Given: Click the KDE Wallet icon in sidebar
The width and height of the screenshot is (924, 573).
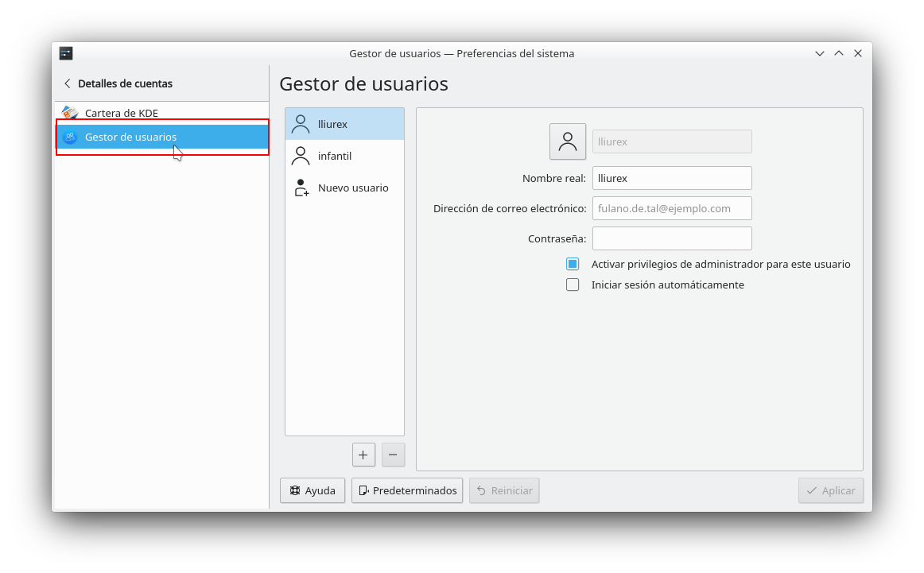Looking at the screenshot, I should (70, 113).
